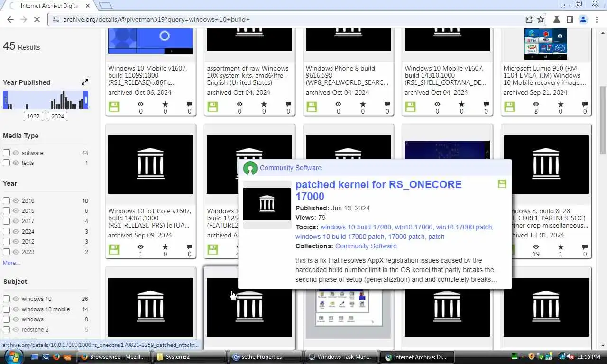Viewport: 607px width, 364px height.
Task: Open the Windows Start orb
Action: coord(13,356)
